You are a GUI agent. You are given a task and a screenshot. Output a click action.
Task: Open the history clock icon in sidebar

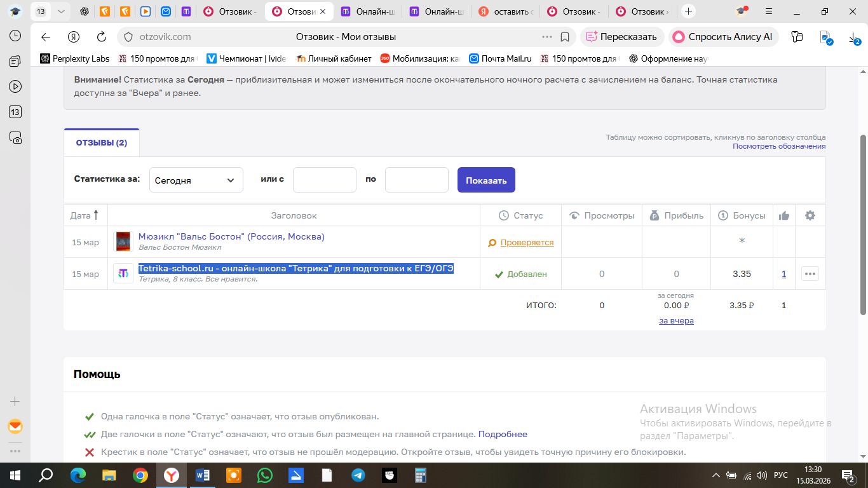click(x=15, y=36)
